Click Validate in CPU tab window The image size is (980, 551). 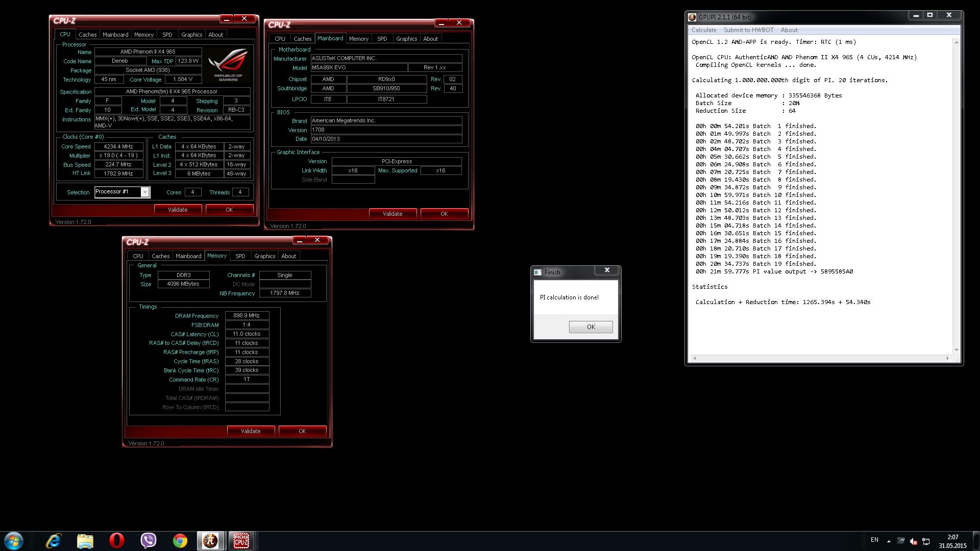tap(178, 210)
